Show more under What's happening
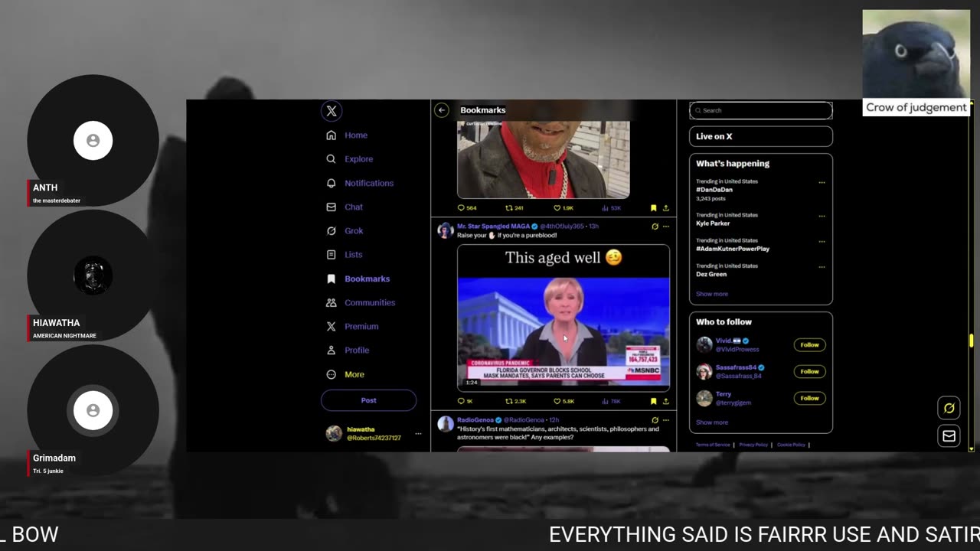The image size is (980, 551). [712, 294]
